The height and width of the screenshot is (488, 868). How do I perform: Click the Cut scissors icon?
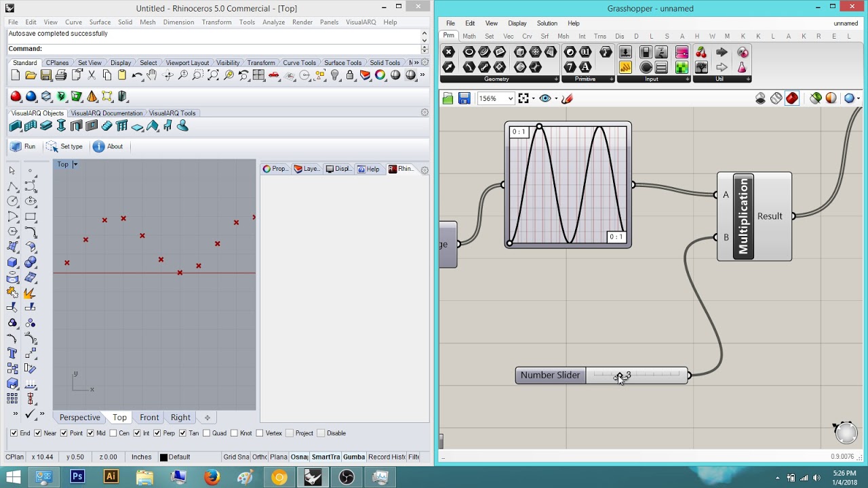(92, 75)
